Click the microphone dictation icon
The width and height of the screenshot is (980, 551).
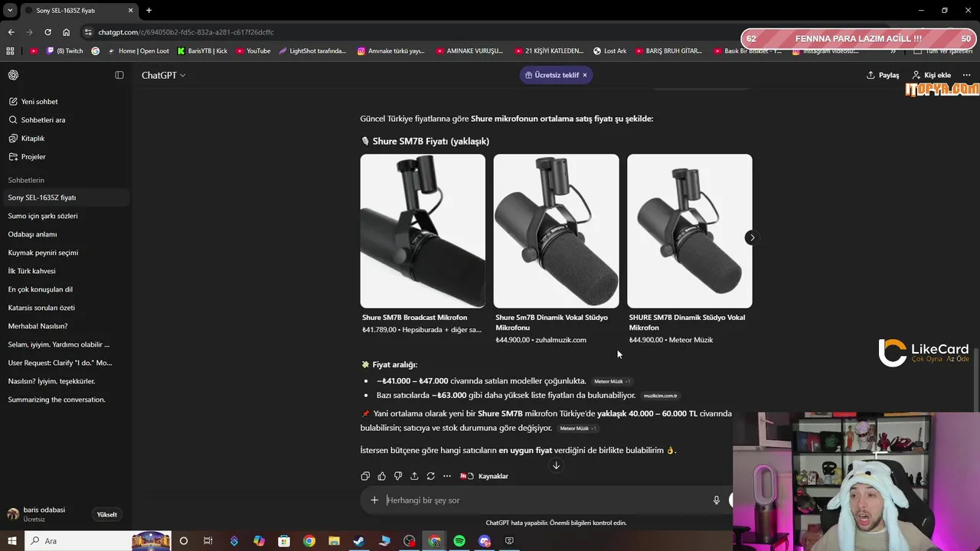point(717,500)
